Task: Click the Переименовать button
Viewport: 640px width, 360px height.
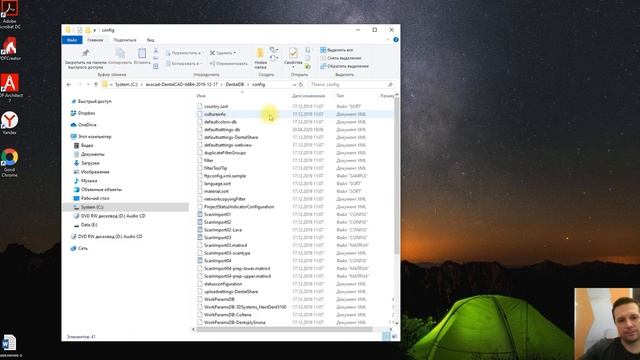Action: [x=229, y=64]
